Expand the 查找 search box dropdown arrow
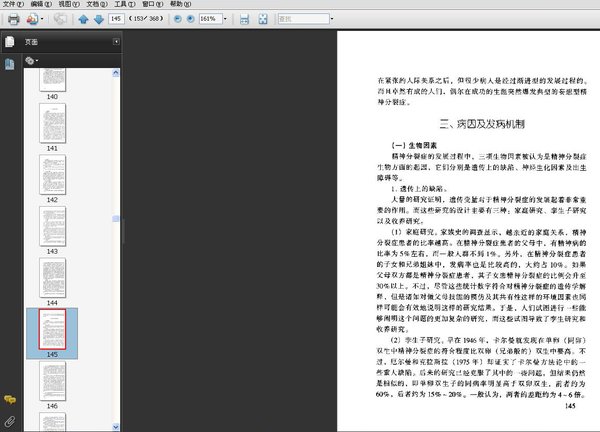Image resolution: width=600 pixels, height=432 pixels. click(x=332, y=19)
